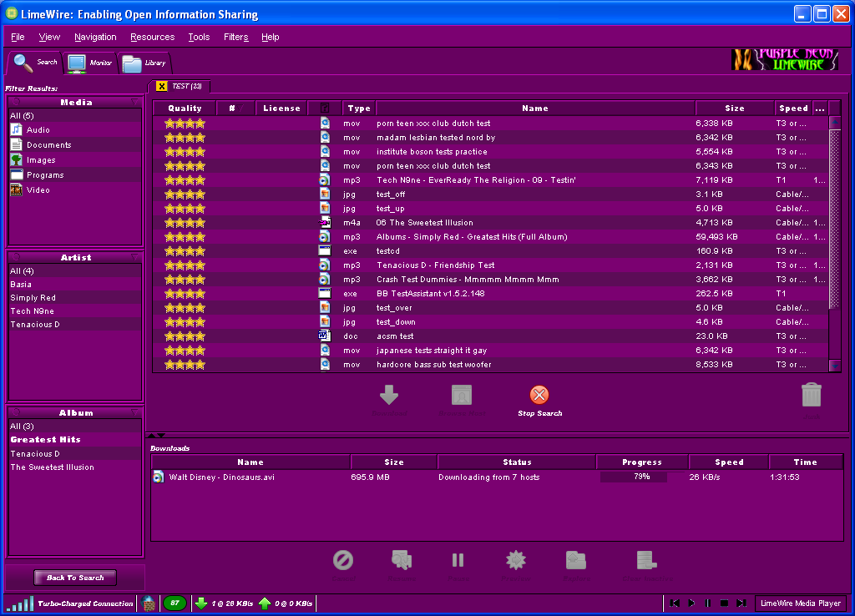Sort results by the Type column
This screenshot has height=616, width=855.
point(359,108)
